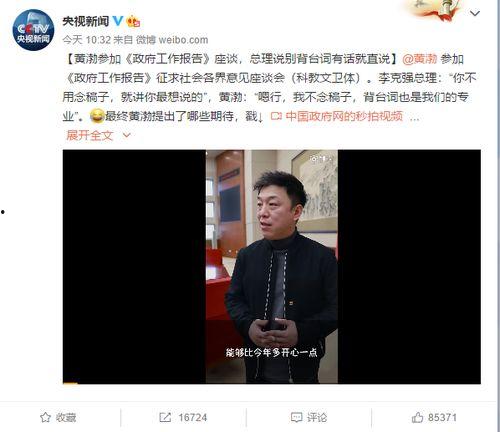Click the 微博 weibo.com source link
Viewport: 500px width, 432px height.
[x=172, y=40]
